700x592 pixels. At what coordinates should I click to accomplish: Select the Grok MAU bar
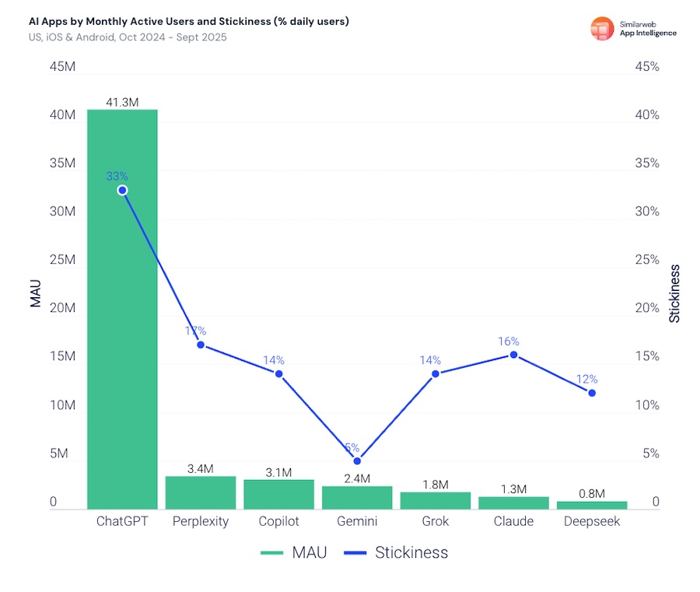click(x=436, y=500)
